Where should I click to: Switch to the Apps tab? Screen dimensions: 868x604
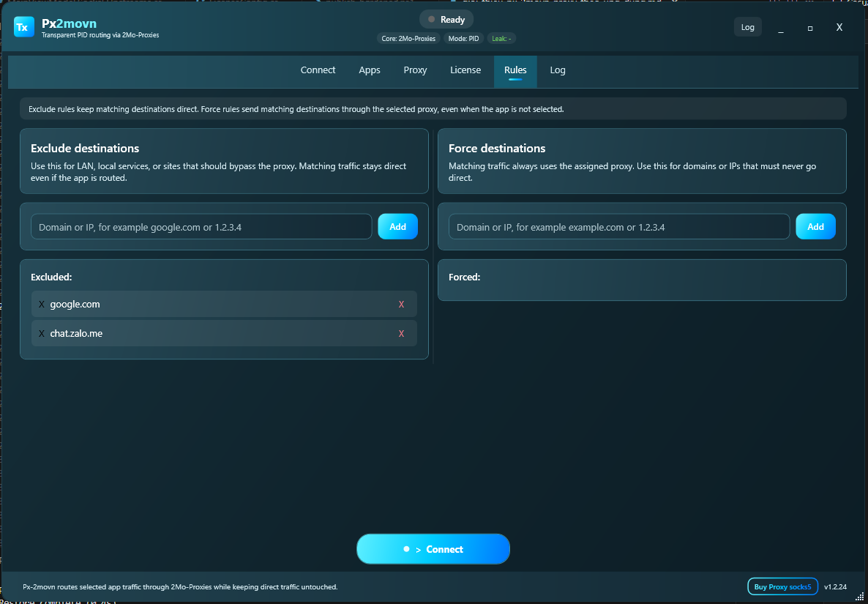tap(370, 70)
